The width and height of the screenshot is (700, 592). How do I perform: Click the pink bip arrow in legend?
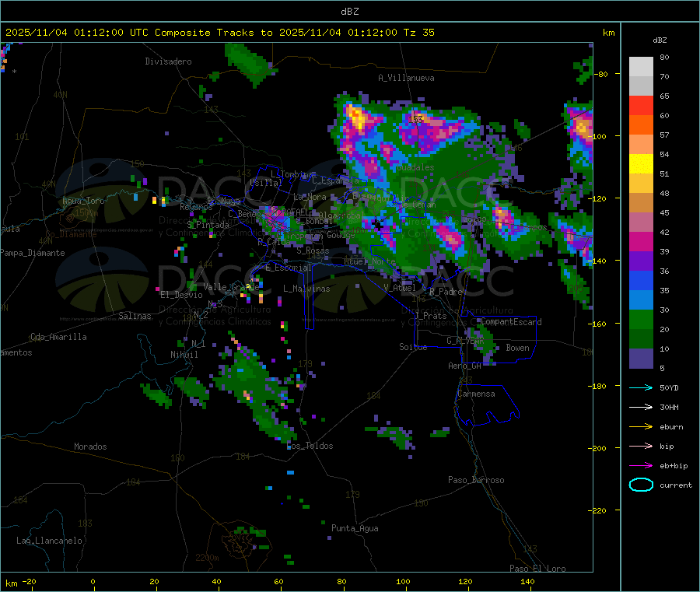coord(641,446)
